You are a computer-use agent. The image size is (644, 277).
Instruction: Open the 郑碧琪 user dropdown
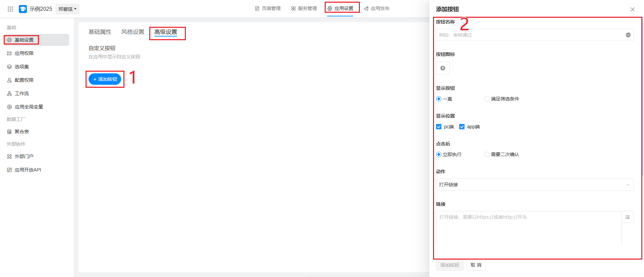coord(67,9)
